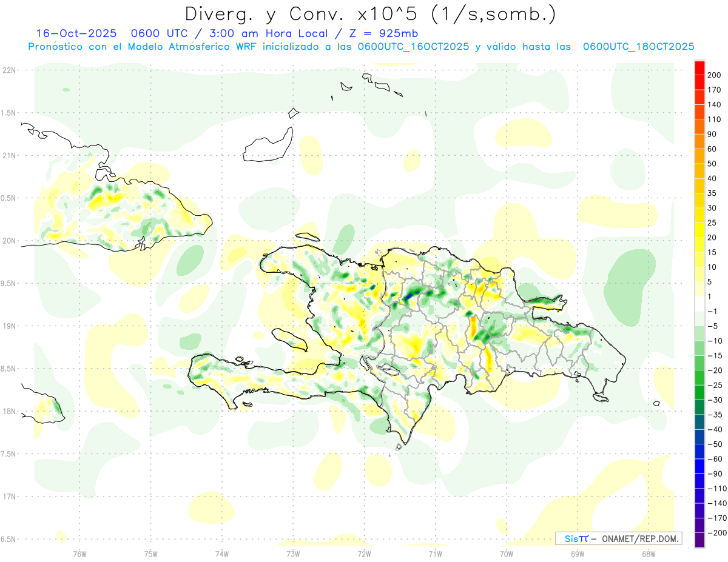Click the valid-until time "0600UTC_18OCT2025"

[x=638, y=47]
